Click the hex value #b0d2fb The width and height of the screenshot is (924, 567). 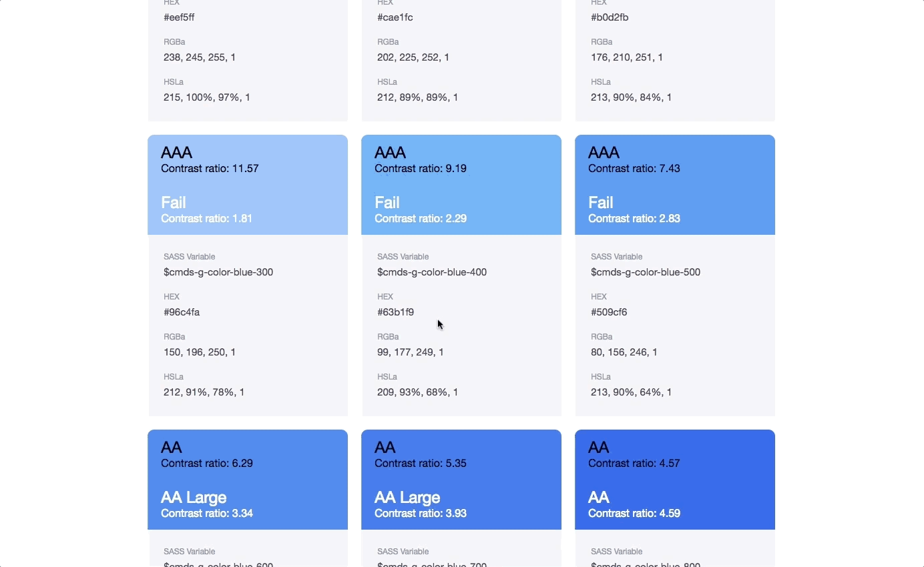point(610,17)
